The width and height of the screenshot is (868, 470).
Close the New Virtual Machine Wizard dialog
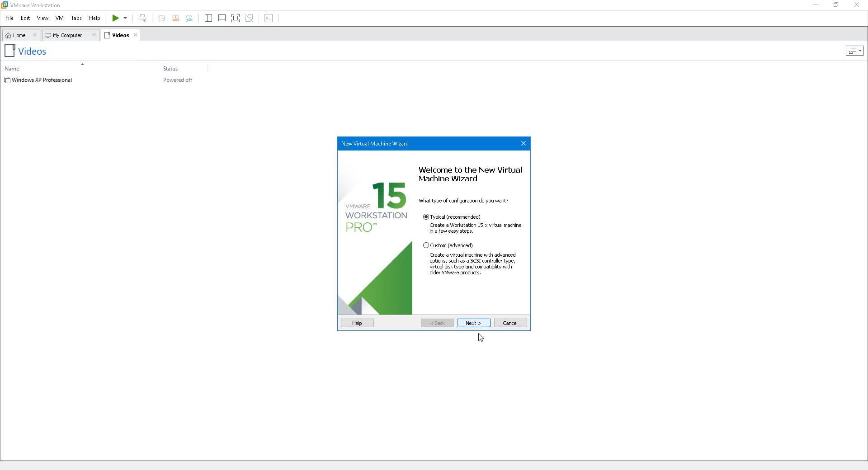coord(524,143)
